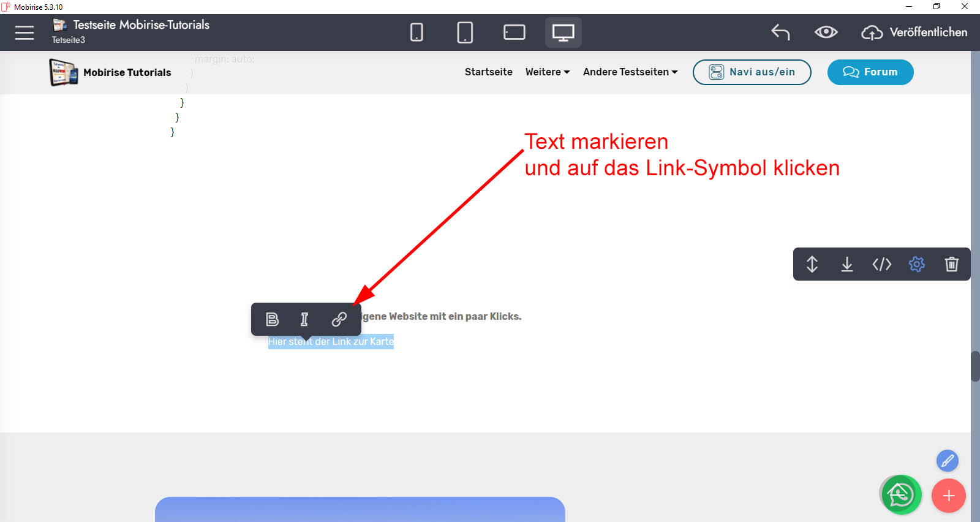Click the Startseite menu item
The image size is (980, 522).
(488, 72)
